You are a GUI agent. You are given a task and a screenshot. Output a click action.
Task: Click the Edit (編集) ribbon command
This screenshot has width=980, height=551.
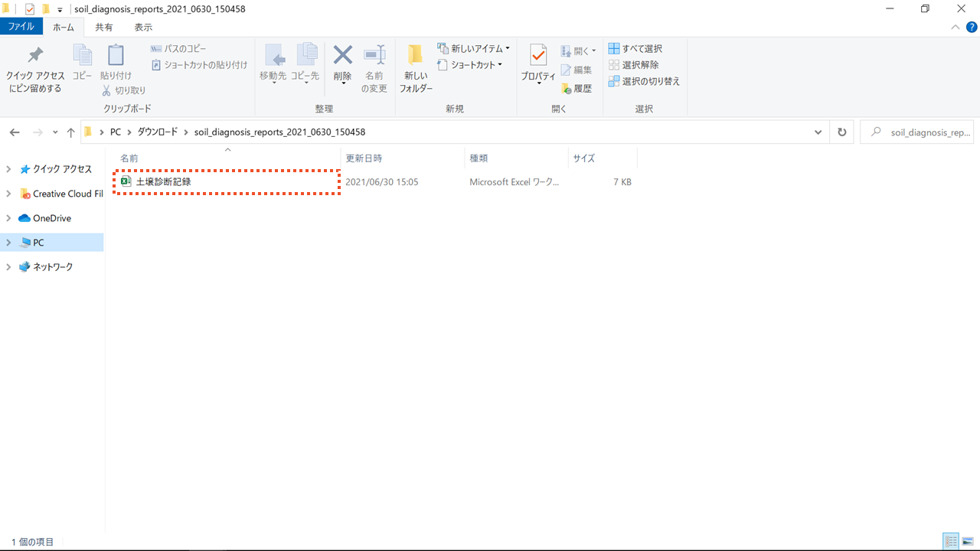tap(577, 70)
